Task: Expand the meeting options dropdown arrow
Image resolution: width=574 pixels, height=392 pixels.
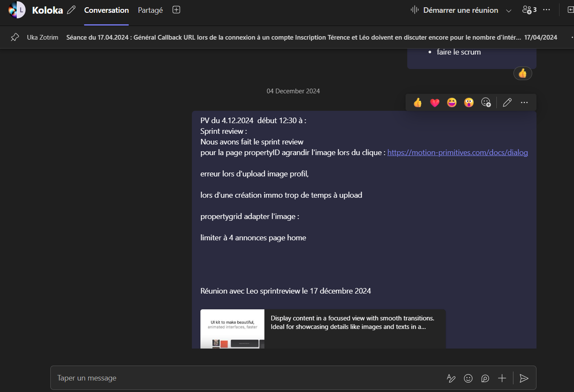Action: pos(508,11)
